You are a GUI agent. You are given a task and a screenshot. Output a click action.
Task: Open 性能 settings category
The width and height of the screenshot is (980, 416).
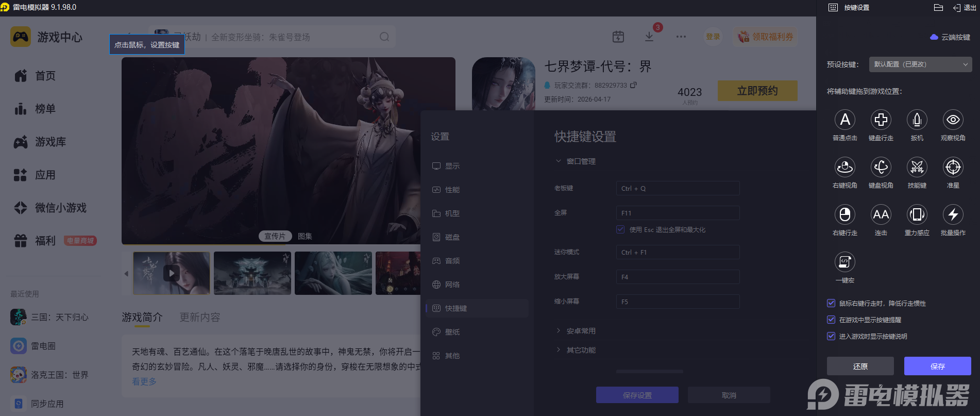477,190
